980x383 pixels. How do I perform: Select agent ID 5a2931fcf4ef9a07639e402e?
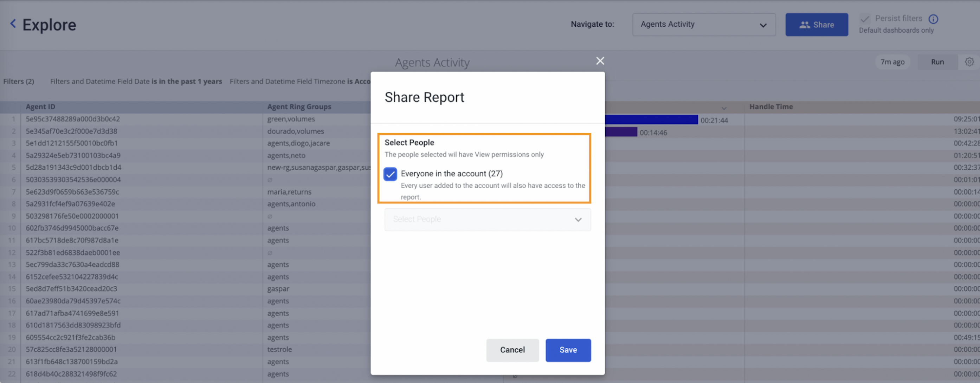pos(70,204)
